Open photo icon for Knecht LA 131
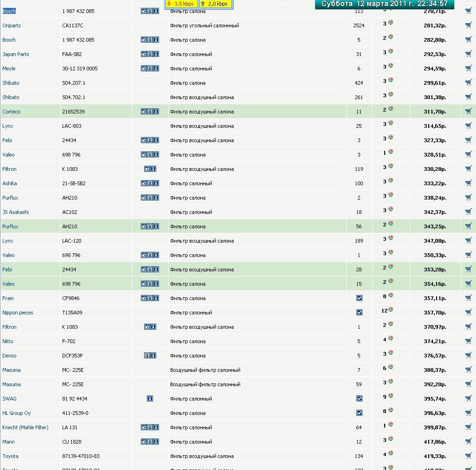 (x=144, y=427)
